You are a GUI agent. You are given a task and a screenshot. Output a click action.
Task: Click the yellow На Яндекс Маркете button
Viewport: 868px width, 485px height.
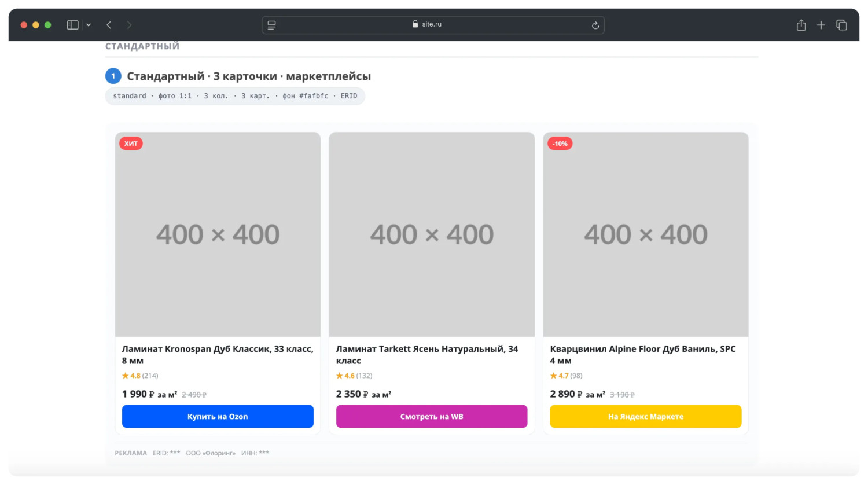point(646,416)
